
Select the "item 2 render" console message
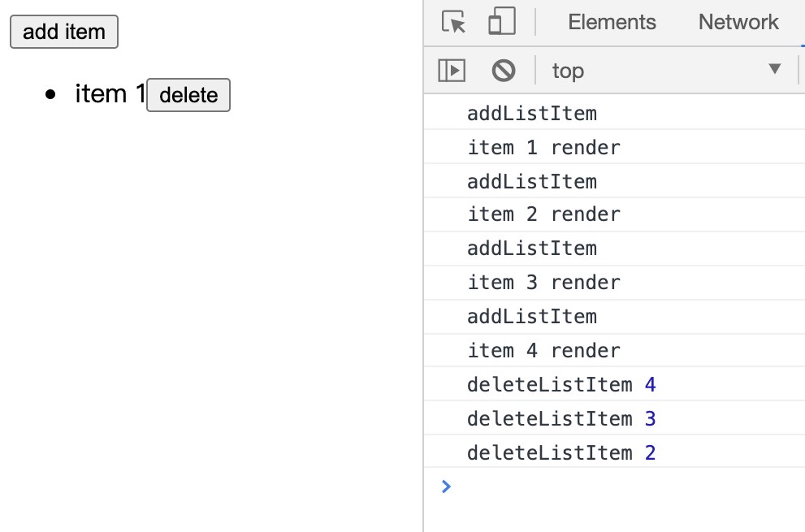(543, 214)
